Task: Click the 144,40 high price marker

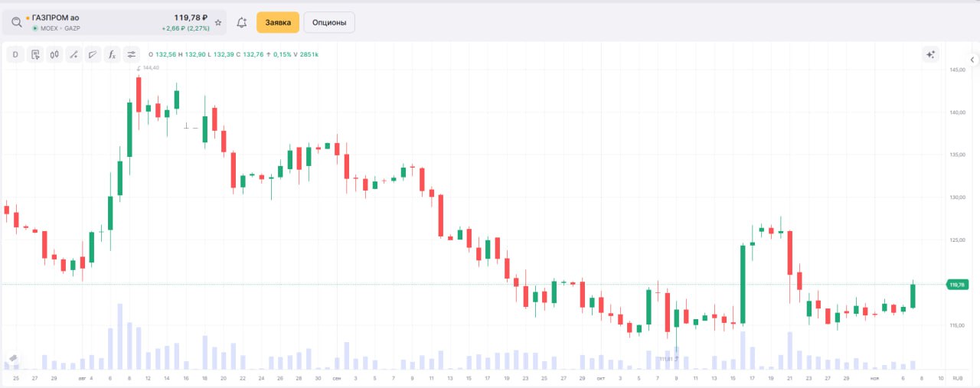Action: click(150, 68)
